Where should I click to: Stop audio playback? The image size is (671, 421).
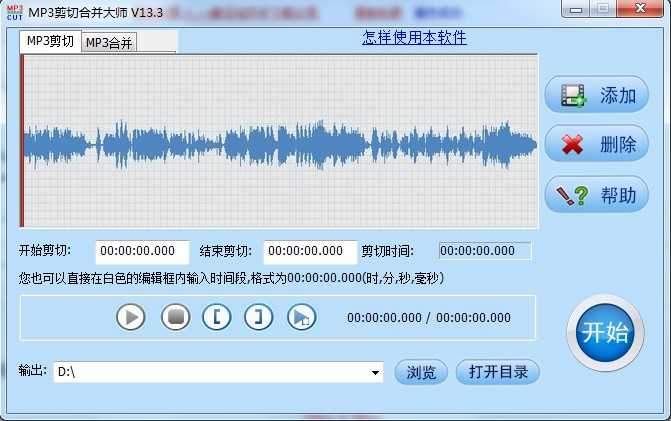coord(176,317)
